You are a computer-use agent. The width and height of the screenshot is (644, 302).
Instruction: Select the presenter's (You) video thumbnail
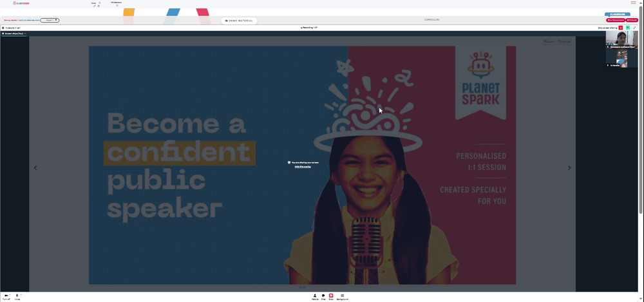[x=622, y=40]
